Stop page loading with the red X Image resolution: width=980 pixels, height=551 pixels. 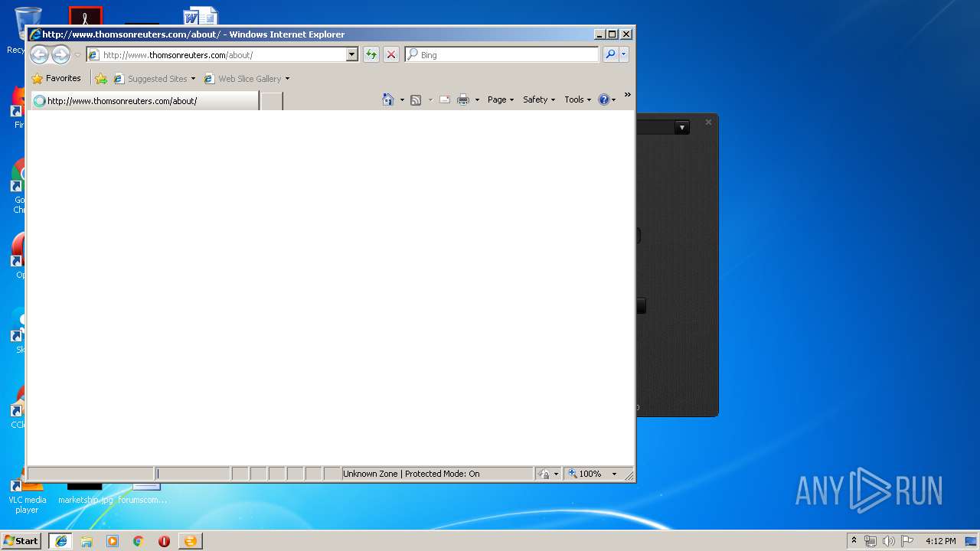coord(391,54)
